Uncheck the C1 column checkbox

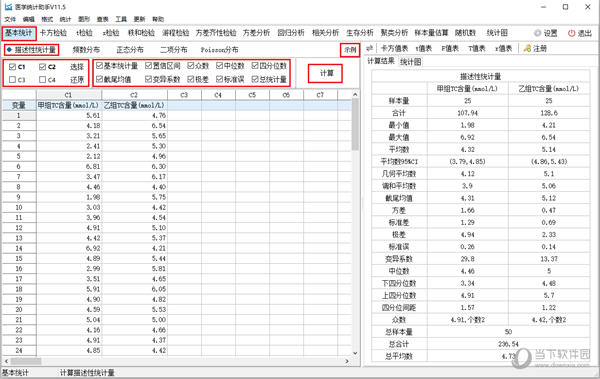coord(12,67)
